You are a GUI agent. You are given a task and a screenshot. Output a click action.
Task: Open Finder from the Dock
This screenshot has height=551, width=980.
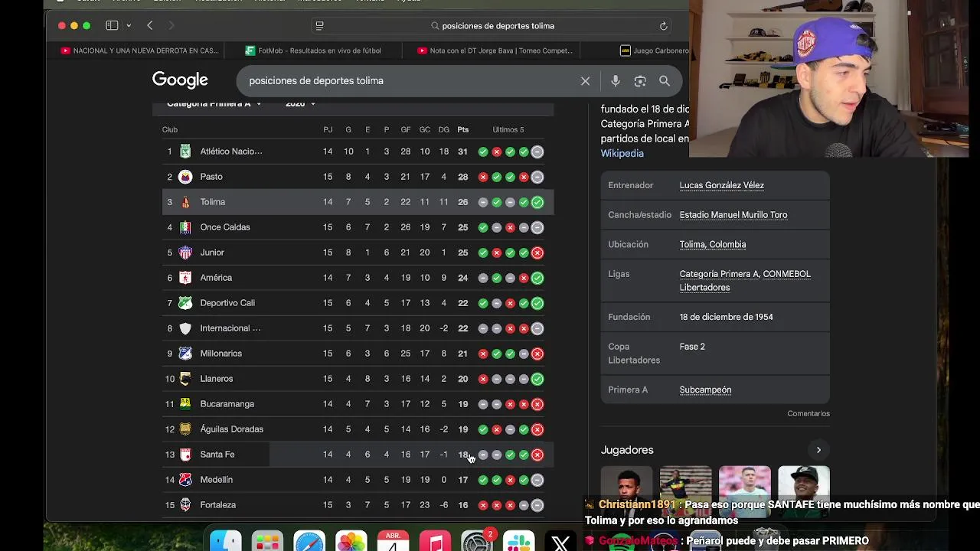pyautogui.click(x=226, y=541)
